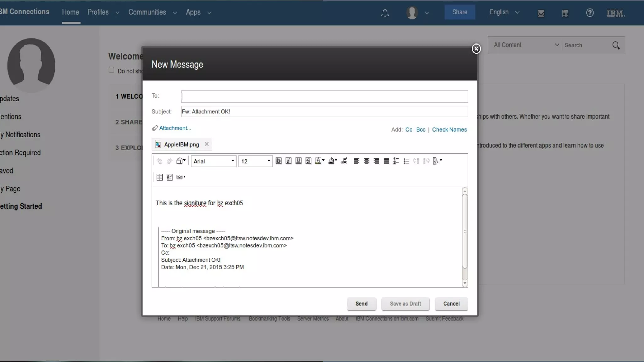The width and height of the screenshot is (644, 362).
Task: Open IBM Support Forums footer link
Action: (218, 319)
